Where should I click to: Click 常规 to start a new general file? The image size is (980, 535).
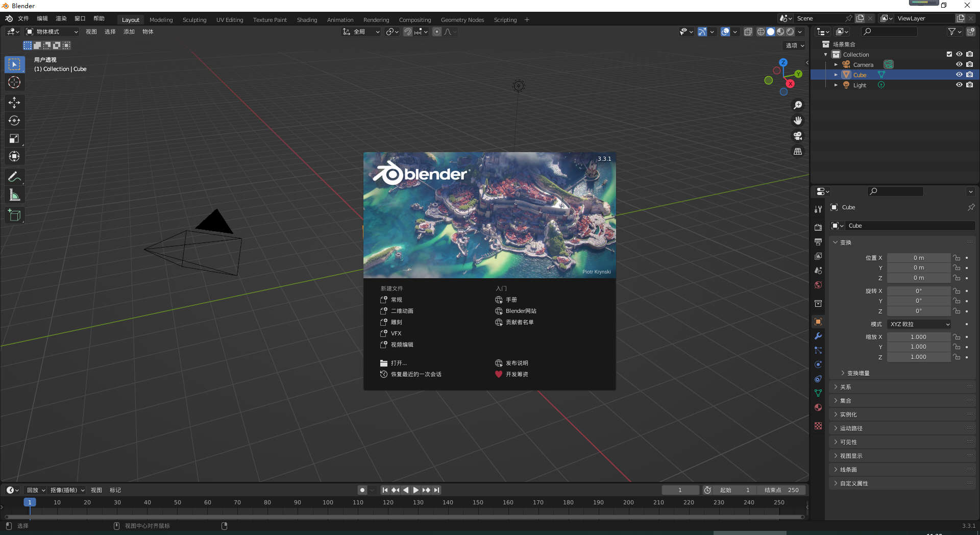point(397,300)
